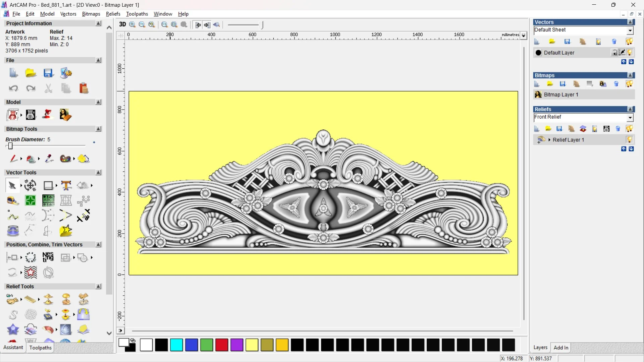This screenshot has width=644, height=362.
Task: Select the Create Star vector tool
Action: pyautogui.click(x=66, y=231)
